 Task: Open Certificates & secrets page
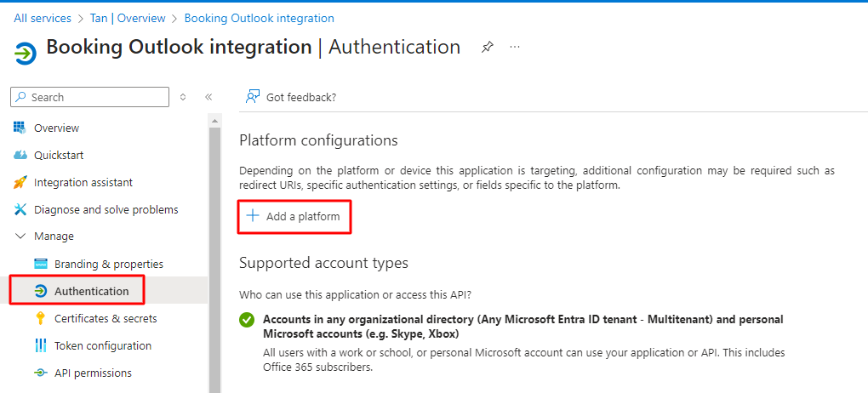[x=104, y=318]
